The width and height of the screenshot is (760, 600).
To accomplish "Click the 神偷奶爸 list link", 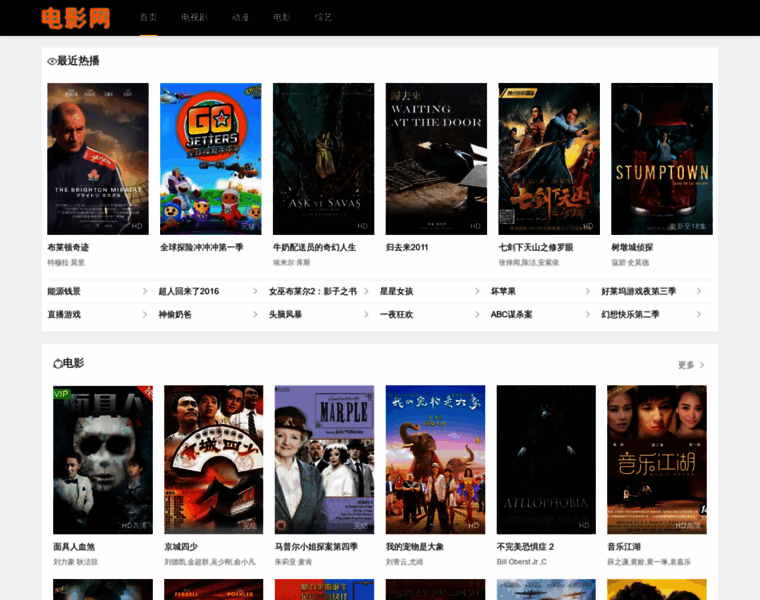I will pos(174,315).
